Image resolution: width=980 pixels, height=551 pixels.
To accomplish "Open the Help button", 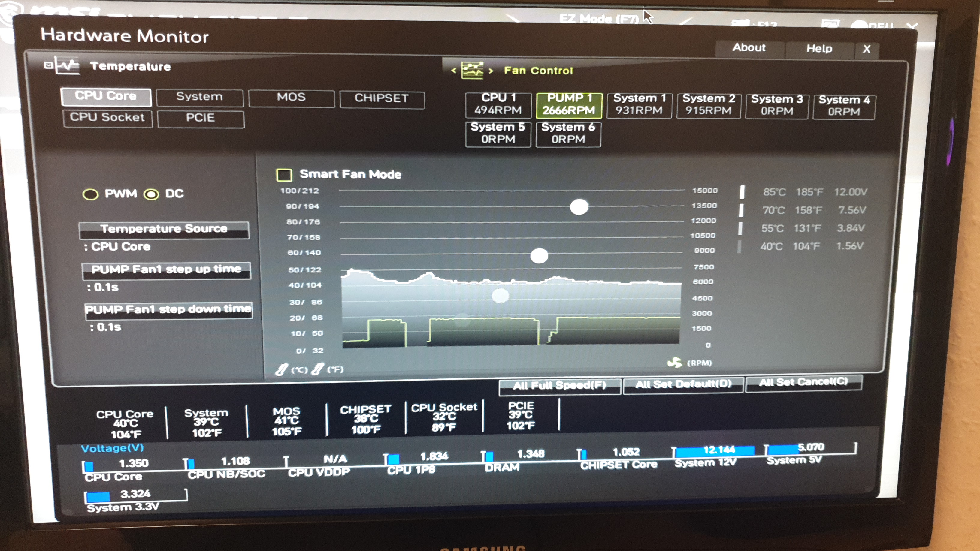I will pos(819,49).
